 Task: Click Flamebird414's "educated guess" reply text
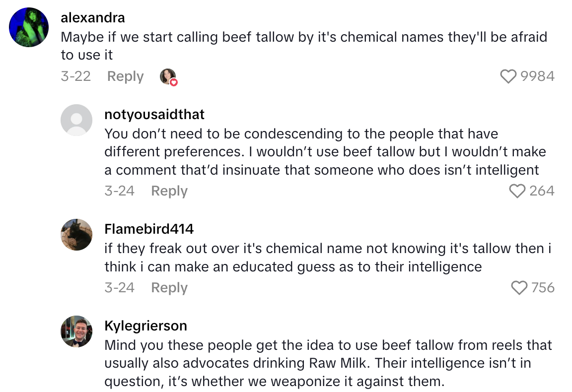328,257
